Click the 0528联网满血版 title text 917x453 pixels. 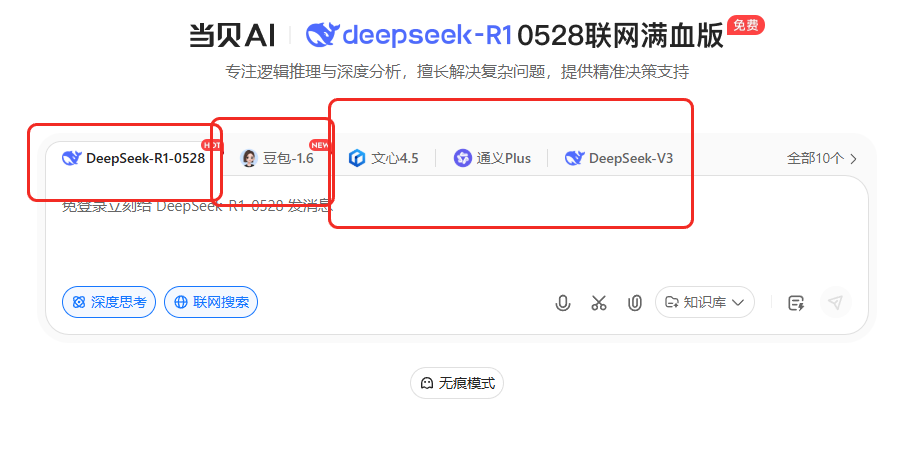coord(620,37)
